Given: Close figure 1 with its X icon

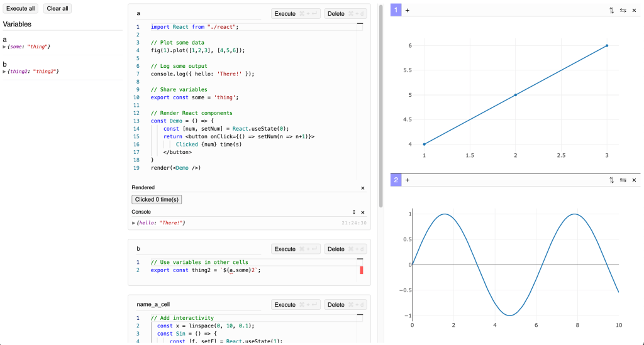Looking at the screenshot, I should pyautogui.click(x=634, y=11).
